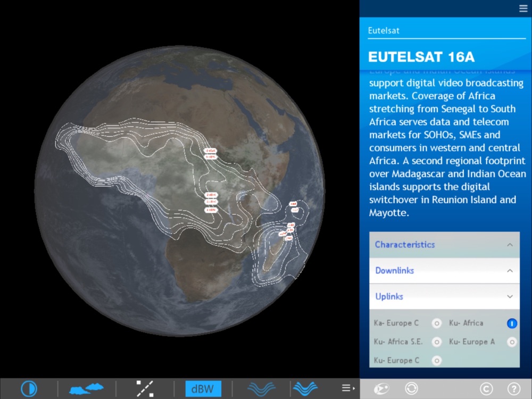Expand the Uplinks section chevron
The height and width of the screenshot is (399, 532).
(510, 296)
